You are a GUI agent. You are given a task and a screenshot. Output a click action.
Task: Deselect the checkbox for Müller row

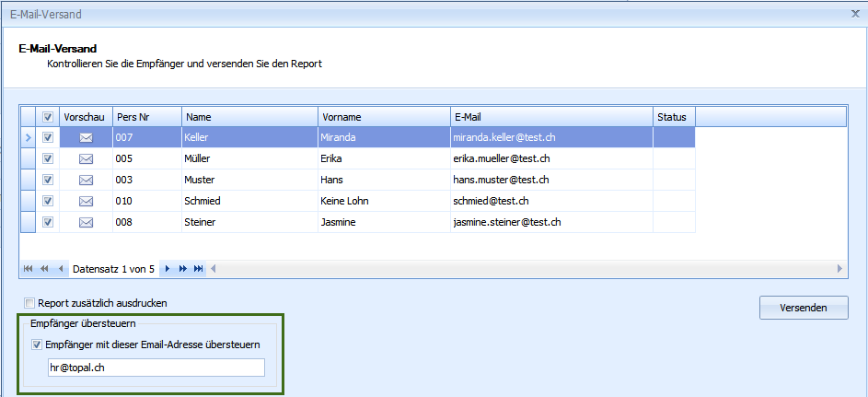point(49,159)
